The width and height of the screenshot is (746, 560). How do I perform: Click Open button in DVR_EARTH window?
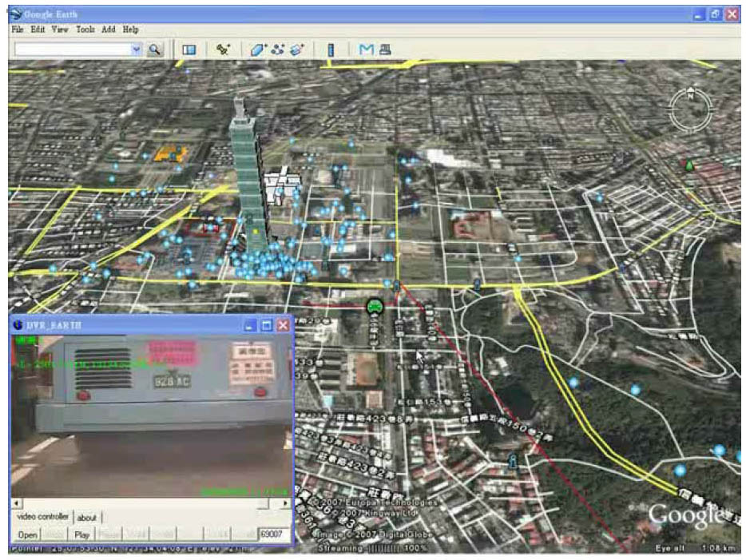(x=28, y=534)
